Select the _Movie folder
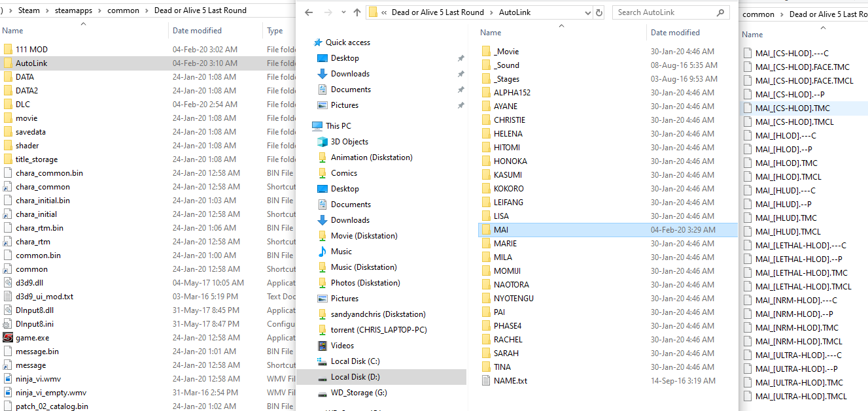The image size is (868, 411). coord(506,52)
